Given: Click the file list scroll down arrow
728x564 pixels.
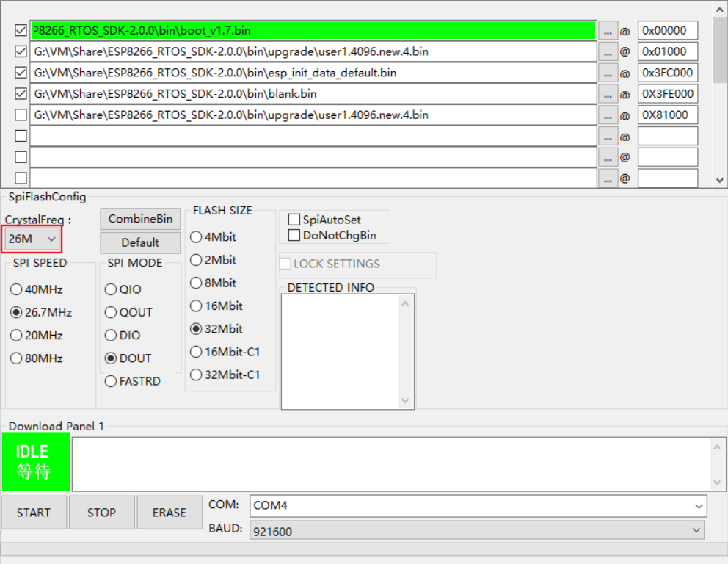Looking at the screenshot, I should (720, 180).
